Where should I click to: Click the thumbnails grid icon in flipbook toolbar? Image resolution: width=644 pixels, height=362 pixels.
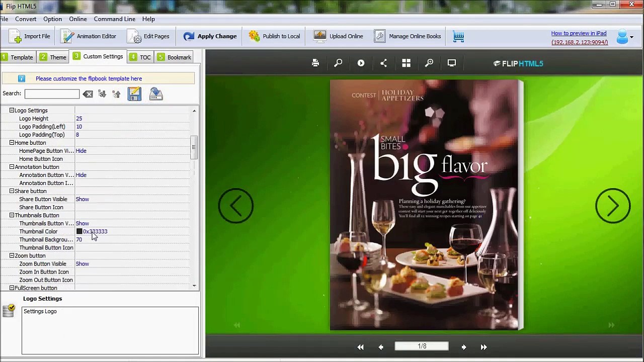pos(406,63)
